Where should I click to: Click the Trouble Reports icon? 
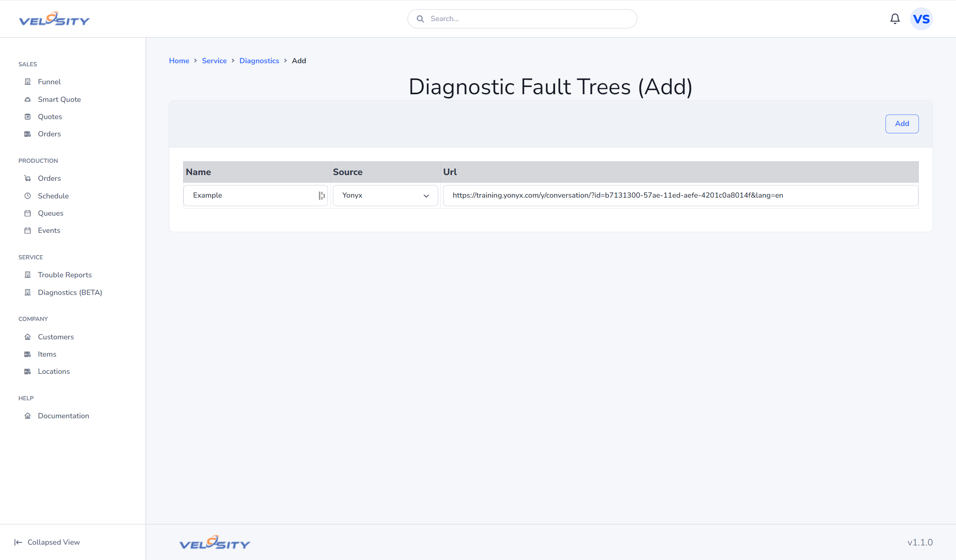click(x=28, y=275)
